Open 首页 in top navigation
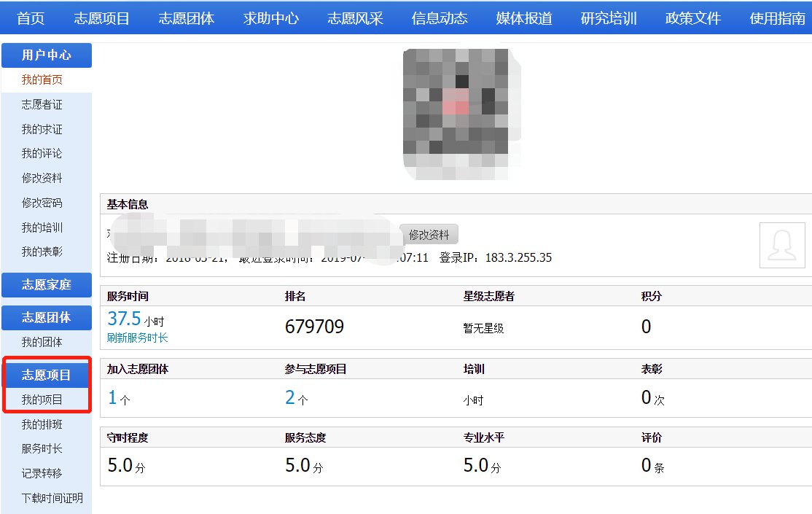This screenshot has width=812, height=514. coord(31,18)
